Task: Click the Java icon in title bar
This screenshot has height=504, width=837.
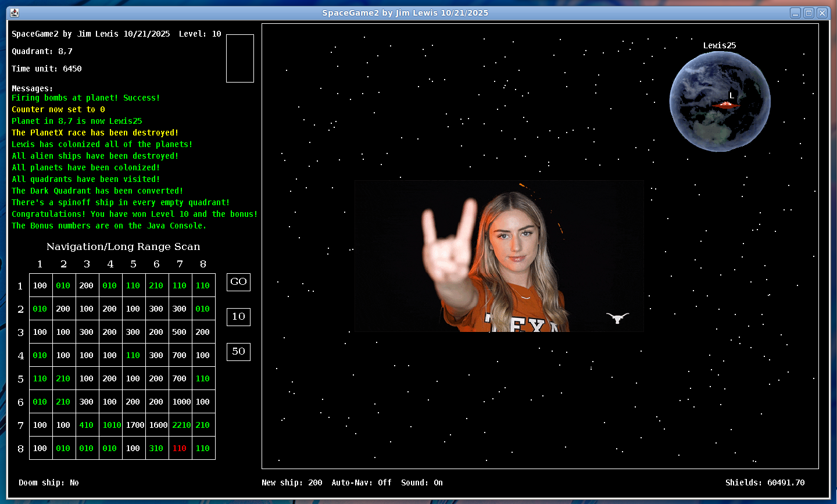Action: [15, 13]
